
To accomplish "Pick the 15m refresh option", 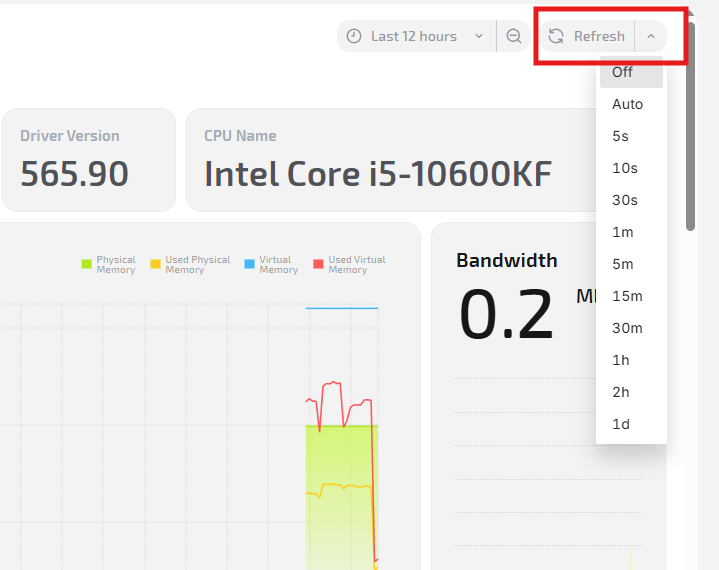I will click(x=627, y=296).
